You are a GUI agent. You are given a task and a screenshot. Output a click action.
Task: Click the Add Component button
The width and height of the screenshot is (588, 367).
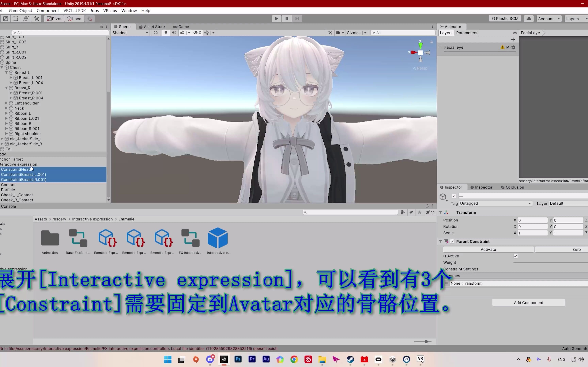coord(528,302)
